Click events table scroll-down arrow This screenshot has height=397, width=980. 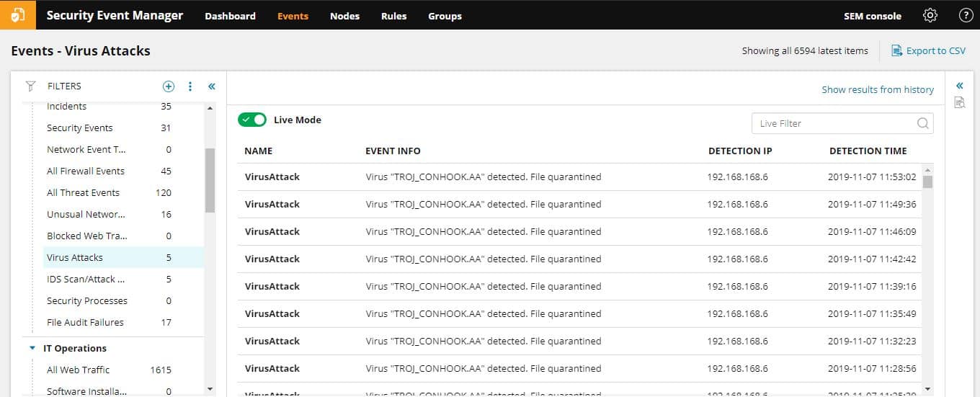(x=927, y=389)
